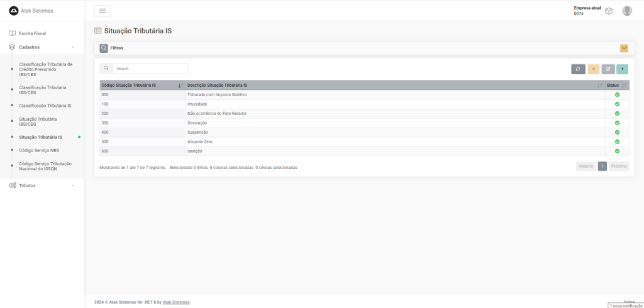Viewport: 644px width, 308px height.
Task: Toggle the hamburger sidebar menu button
Action: [103, 11]
